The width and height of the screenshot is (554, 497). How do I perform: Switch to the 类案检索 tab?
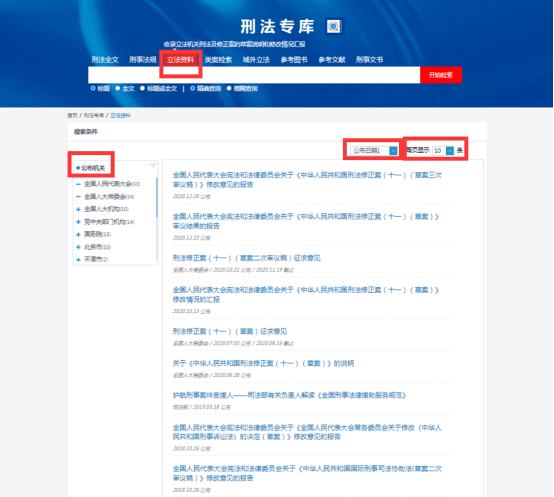pyautogui.click(x=218, y=60)
